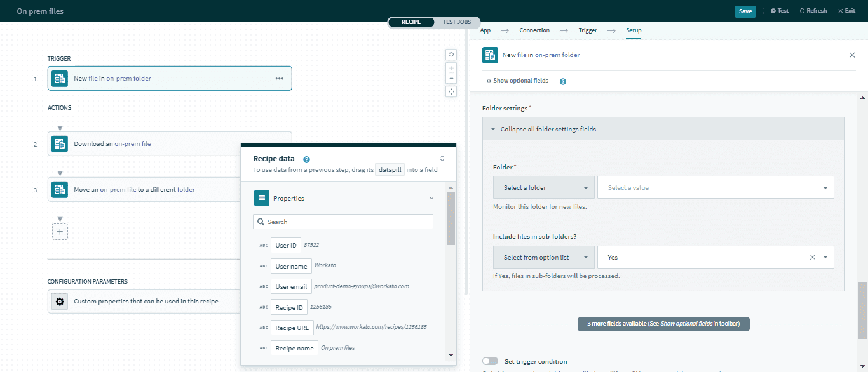Zoom in on the recipe canvas
This screenshot has width=868, height=372.
click(451, 68)
